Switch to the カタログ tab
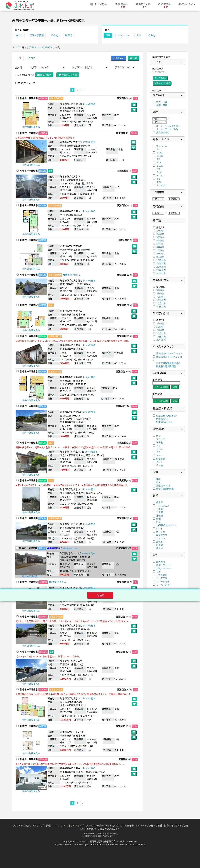 click(31, 58)
